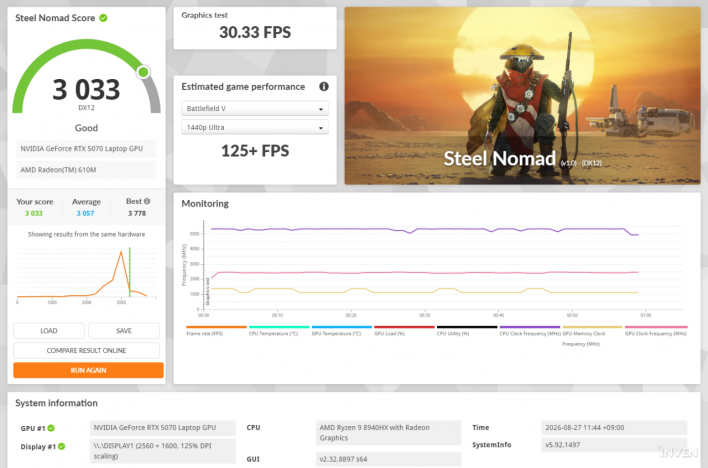Image resolution: width=708 pixels, height=468 pixels.
Task: Toggle GPU Memory Clock Frequency legend
Action: click(x=592, y=336)
